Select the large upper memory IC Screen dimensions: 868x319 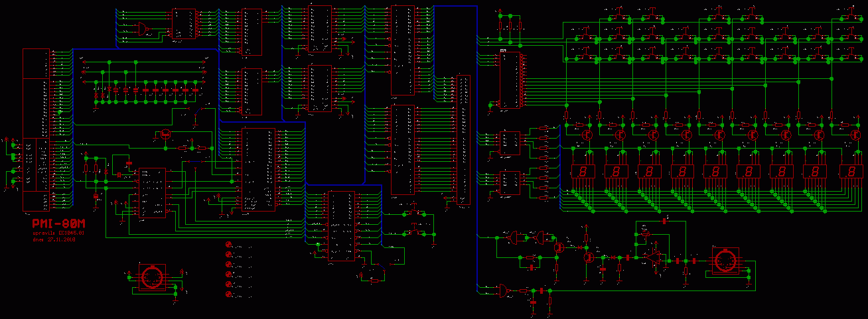(x=403, y=50)
